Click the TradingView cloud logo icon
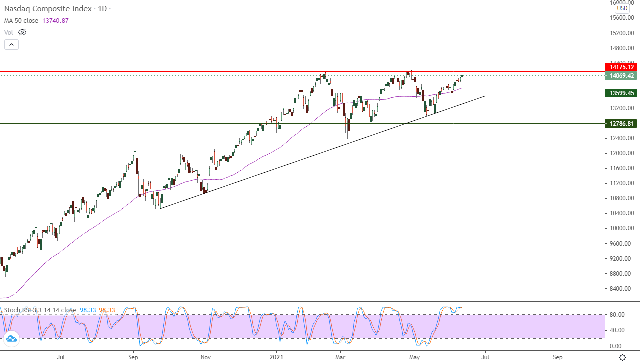This screenshot has width=640, height=364. click(11, 339)
